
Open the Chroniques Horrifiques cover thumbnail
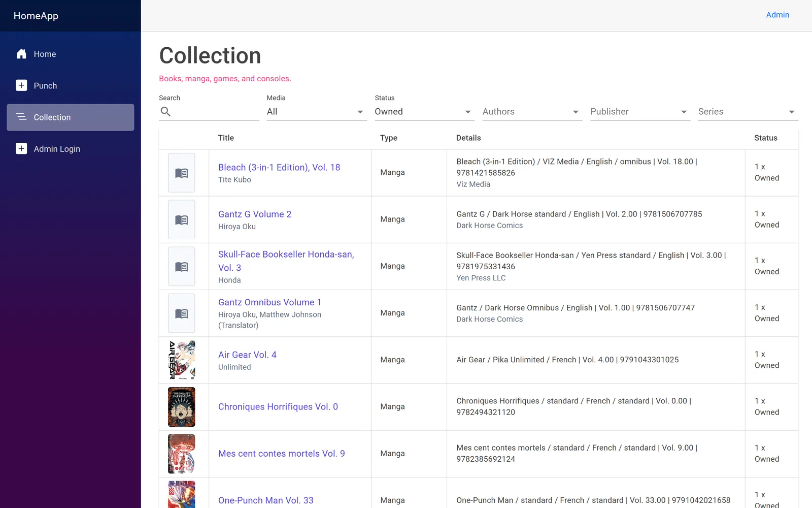tap(182, 407)
